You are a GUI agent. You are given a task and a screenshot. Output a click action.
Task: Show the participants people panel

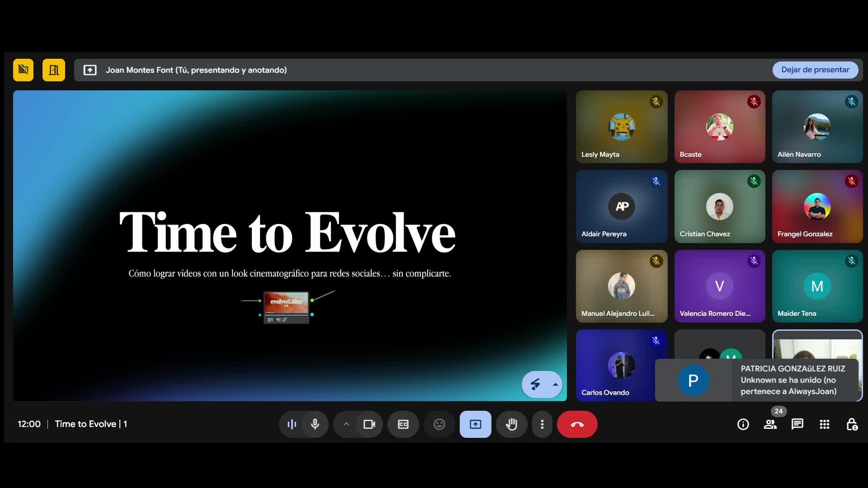[770, 424]
